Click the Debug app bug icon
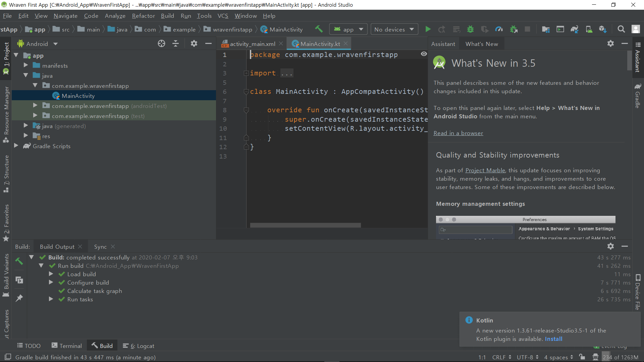 [x=470, y=29]
